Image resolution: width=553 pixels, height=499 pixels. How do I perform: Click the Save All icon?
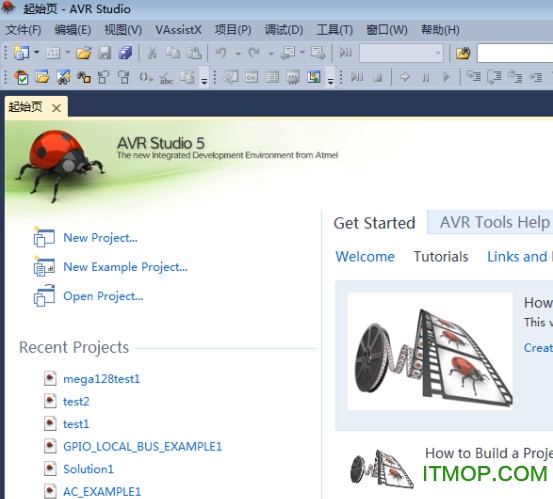tap(125, 53)
